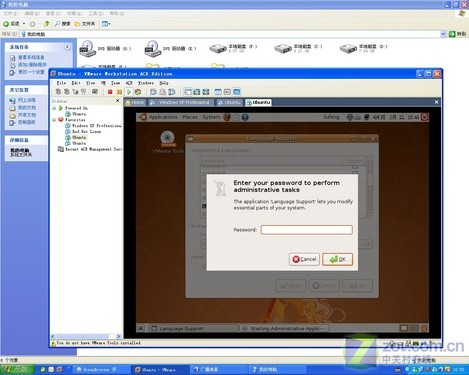The height and width of the screenshot is (375, 469).
Task: Click the Quick Switch toolbar icon
Action: (x=197, y=92)
